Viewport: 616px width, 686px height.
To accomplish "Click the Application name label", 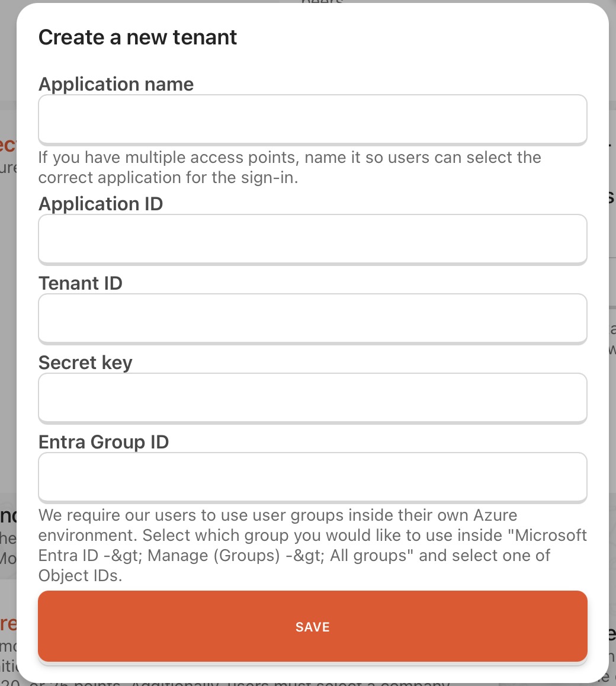I will 116,84.
